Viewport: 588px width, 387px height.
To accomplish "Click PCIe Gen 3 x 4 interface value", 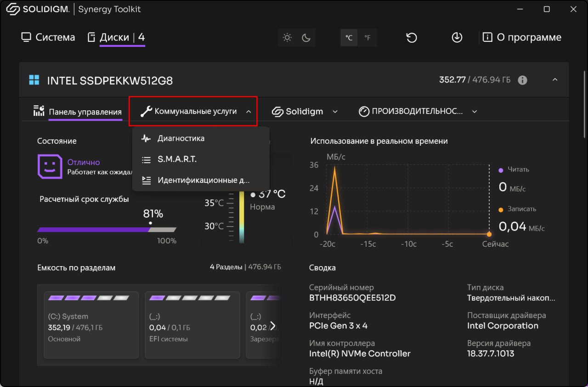I will [x=338, y=326].
